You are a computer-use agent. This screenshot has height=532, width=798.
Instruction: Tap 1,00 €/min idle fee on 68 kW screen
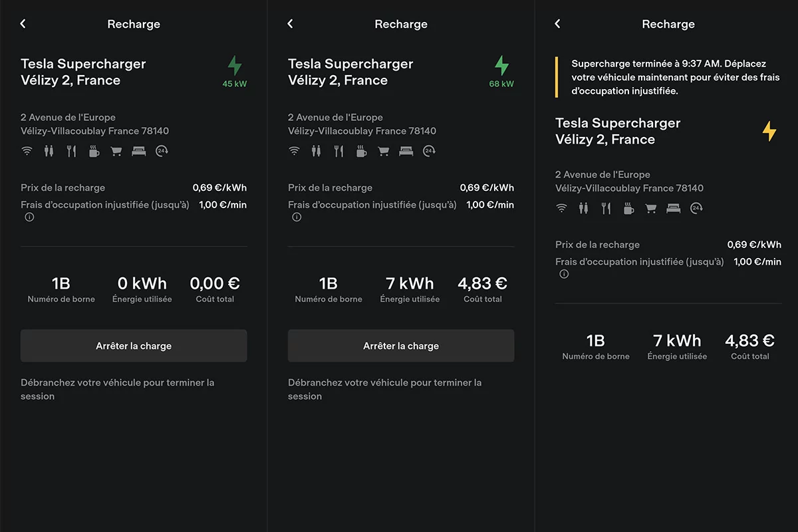pos(490,205)
